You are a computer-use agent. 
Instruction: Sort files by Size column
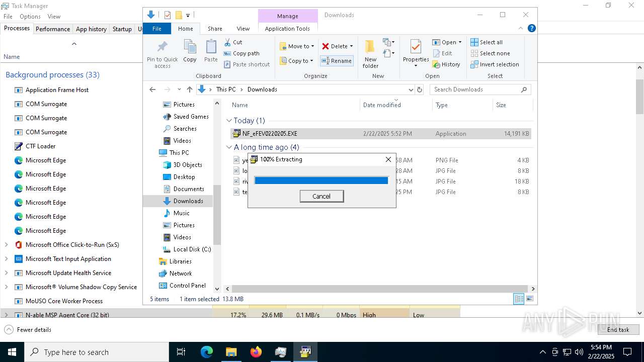(512, 105)
